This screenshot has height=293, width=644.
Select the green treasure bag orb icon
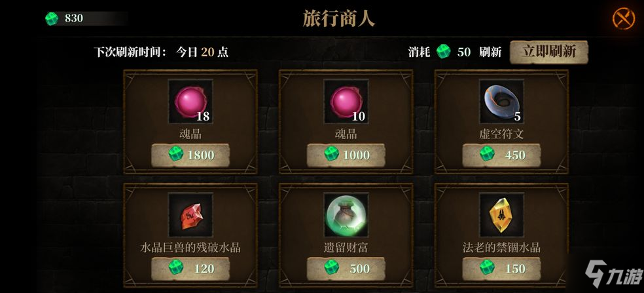346,215
